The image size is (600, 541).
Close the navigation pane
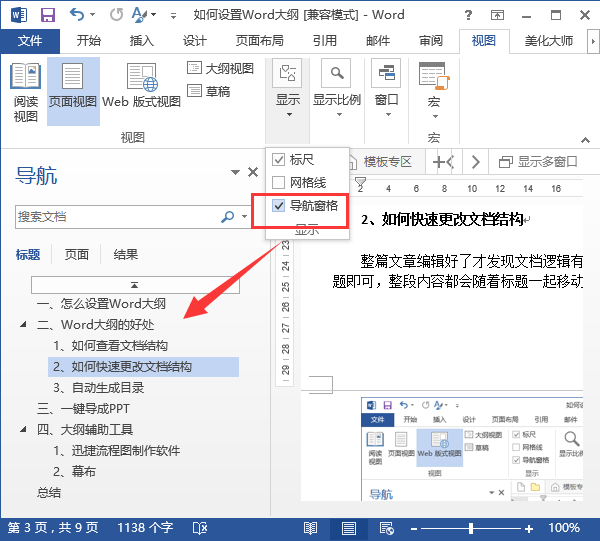253,172
